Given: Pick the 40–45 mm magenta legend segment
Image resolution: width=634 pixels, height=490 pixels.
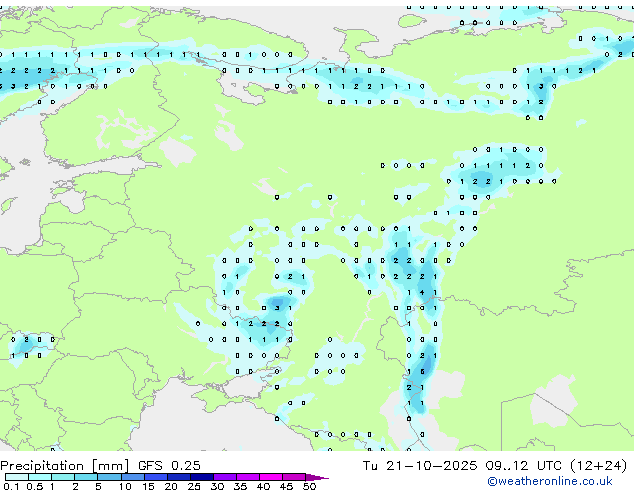Looking at the screenshot, I should [x=271, y=477].
